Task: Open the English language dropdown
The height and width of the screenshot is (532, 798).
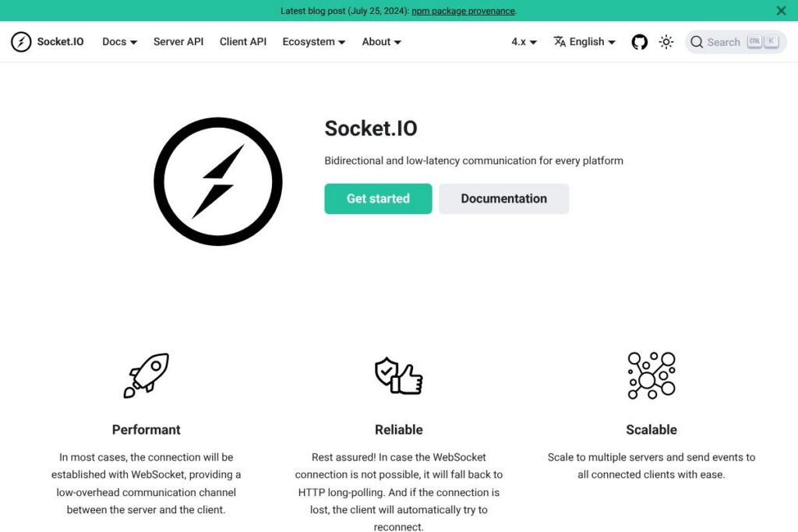Action: tap(591, 42)
